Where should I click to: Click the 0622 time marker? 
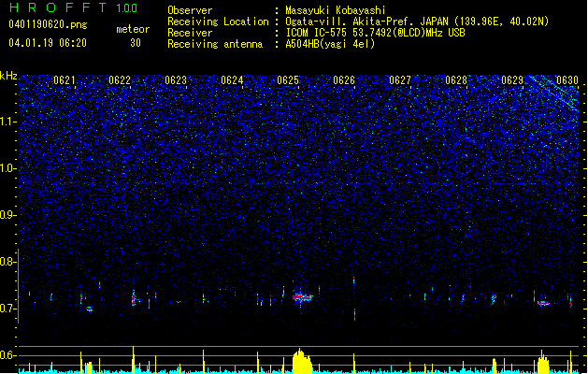point(120,80)
